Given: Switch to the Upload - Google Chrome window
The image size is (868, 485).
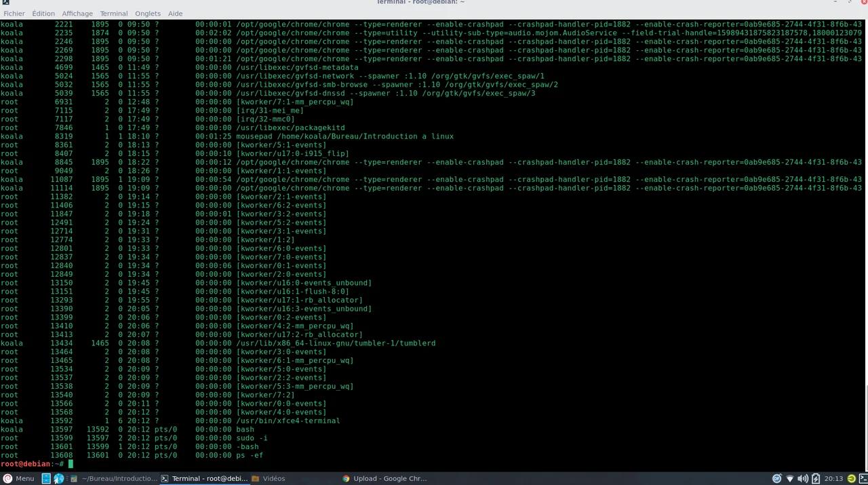Looking at the screenshot, I should [390, 478].
